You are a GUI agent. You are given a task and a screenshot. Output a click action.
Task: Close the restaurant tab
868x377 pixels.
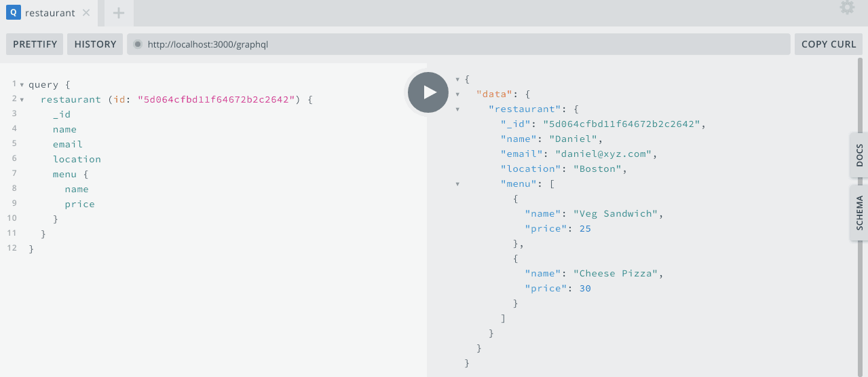(x=86, y=13)
